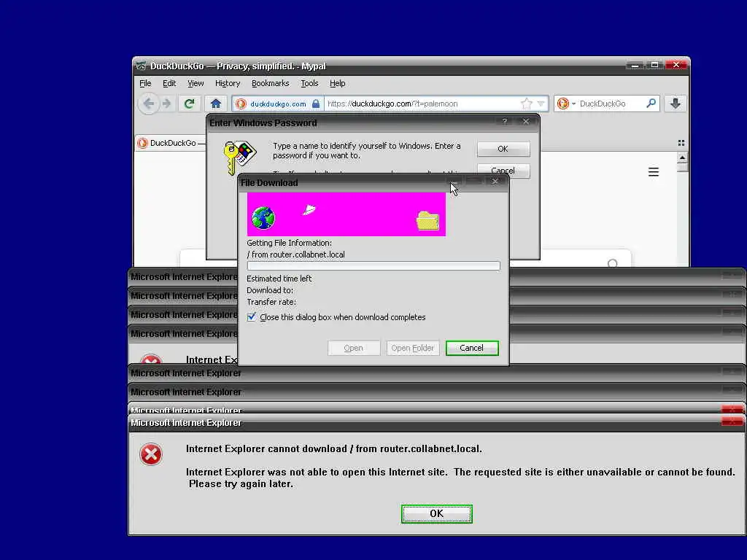
Task: Uncheck Close this dialog box when download completes
Action: coord(252,317)
